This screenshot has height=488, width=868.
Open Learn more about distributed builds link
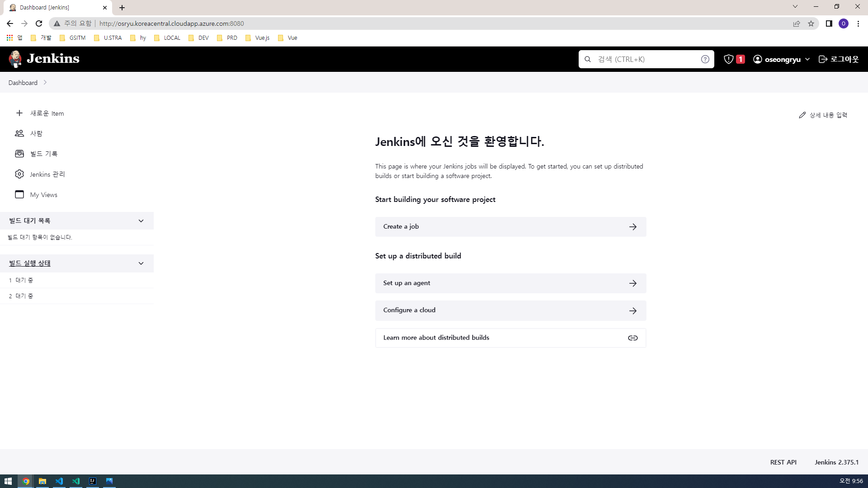[x=510, y=338]
